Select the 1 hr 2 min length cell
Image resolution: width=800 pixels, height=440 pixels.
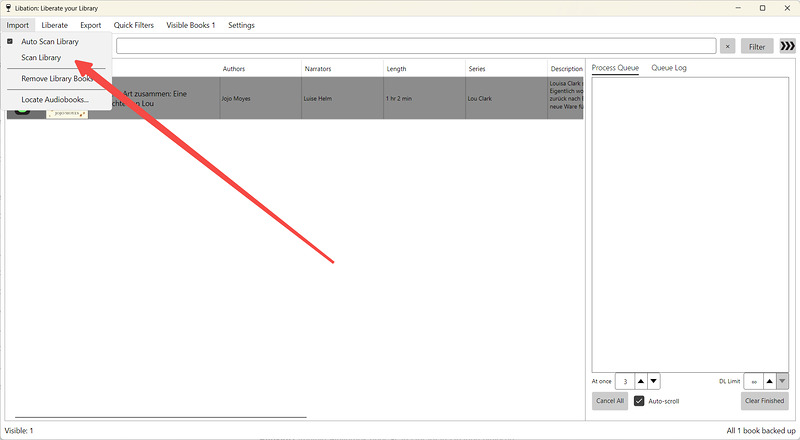424,99
